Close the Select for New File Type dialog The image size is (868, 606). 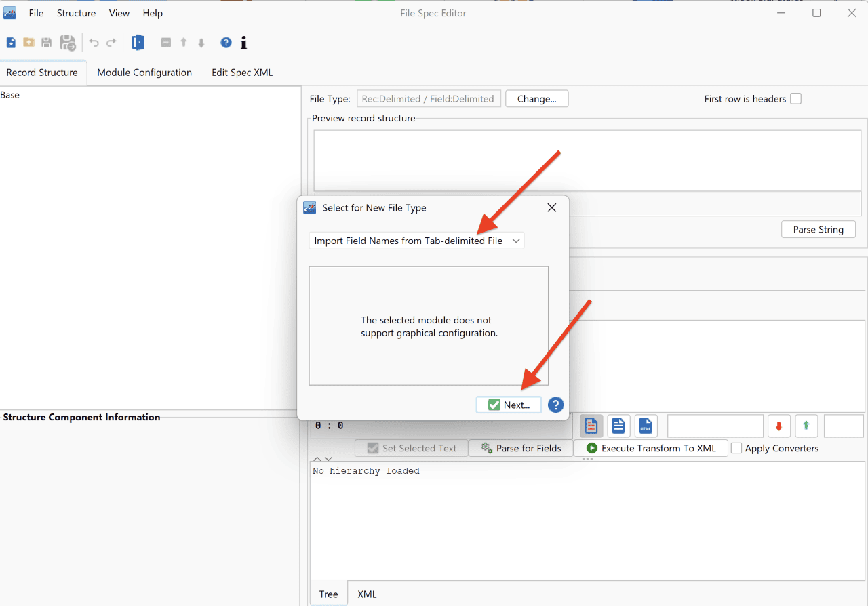(x=552, y=208)
